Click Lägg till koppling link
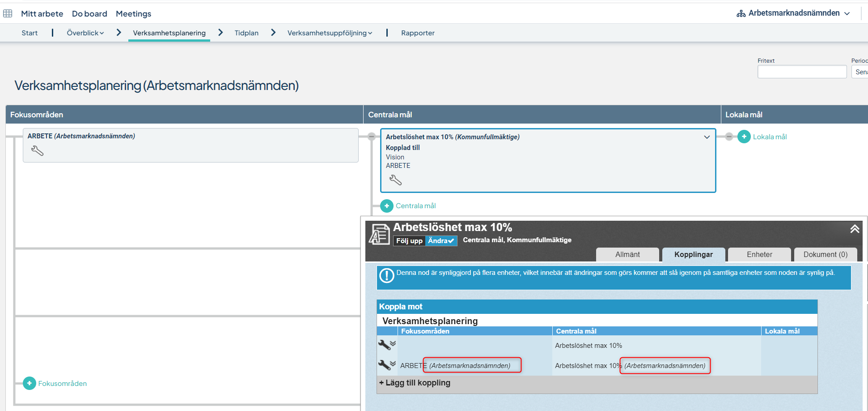This screenshot has height=411, width=868. click(415, 383)
